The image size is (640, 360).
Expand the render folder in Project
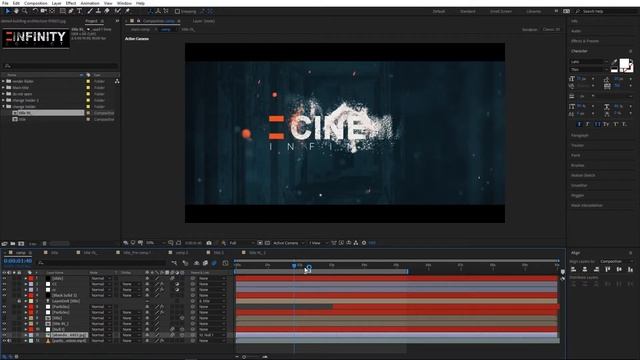pos(4,81)
